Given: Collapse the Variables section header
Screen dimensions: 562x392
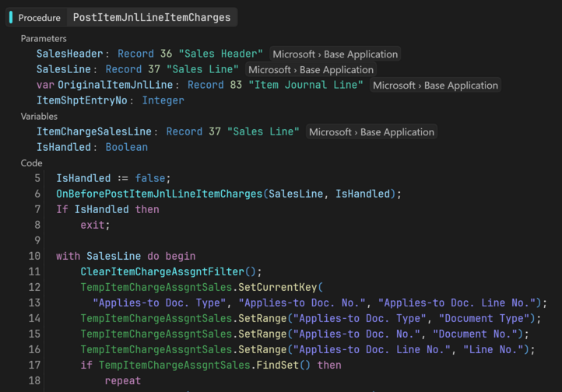Looking at the screenshot, I should (39, 116).
